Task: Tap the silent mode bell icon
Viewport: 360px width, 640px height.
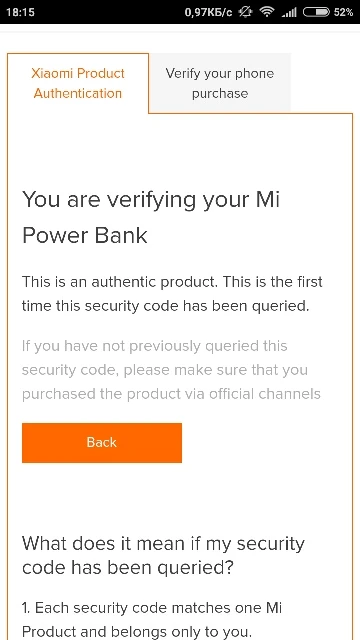Action: click(246, 12)
